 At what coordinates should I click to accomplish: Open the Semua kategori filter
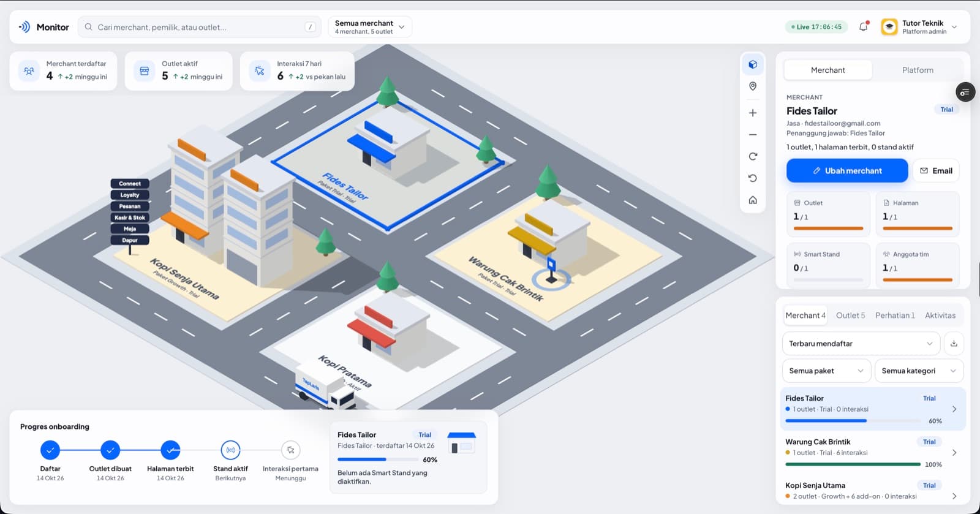pos(919,371)
